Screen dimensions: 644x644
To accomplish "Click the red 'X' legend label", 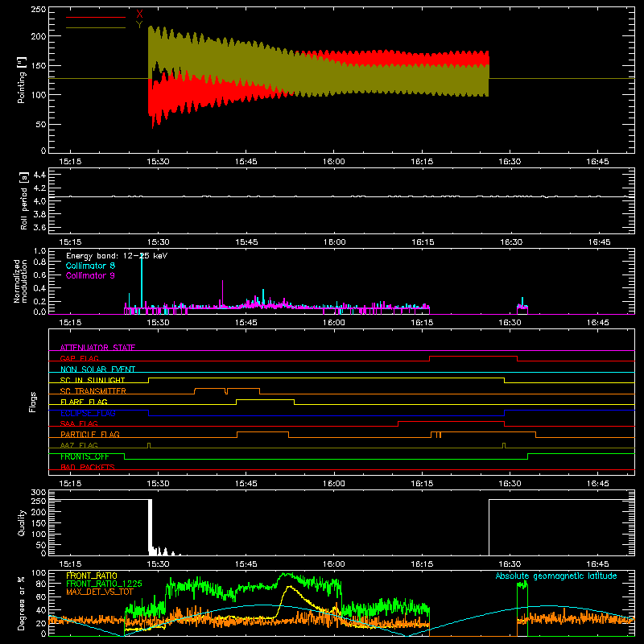I will pos(139,14).
